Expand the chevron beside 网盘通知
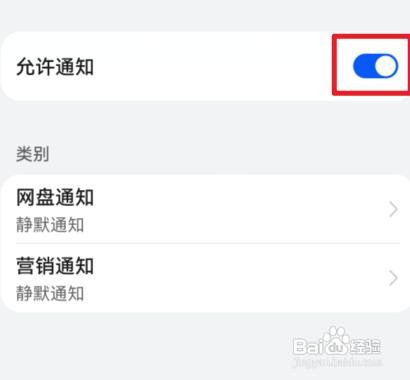This screenshot has width=410, height=380. pos(393,210)
